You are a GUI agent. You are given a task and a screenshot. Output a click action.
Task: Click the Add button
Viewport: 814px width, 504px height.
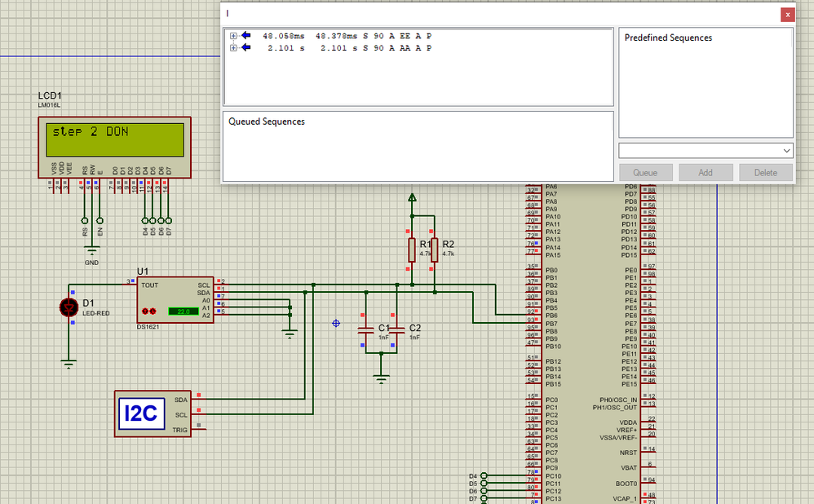pos(706,172)
